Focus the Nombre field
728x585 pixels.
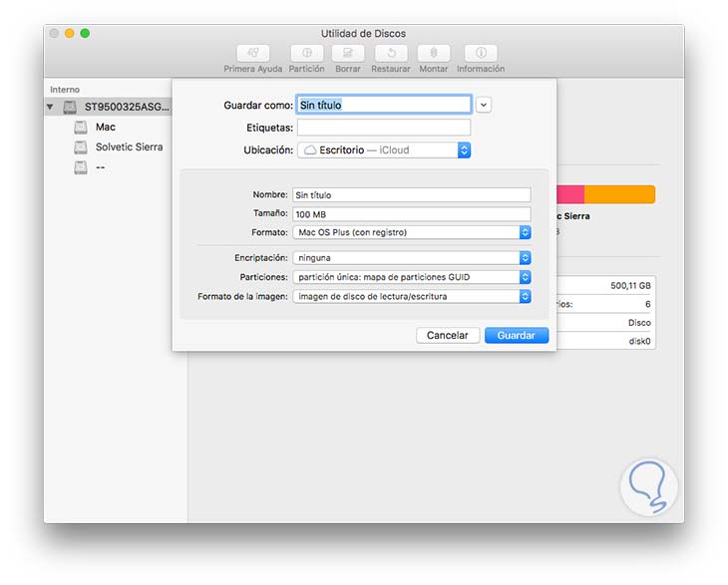(x=411, y=195)
